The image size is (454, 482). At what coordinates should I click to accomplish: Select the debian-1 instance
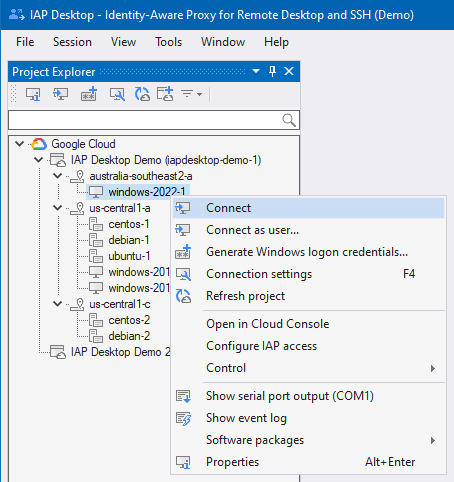tap(129, 240)
